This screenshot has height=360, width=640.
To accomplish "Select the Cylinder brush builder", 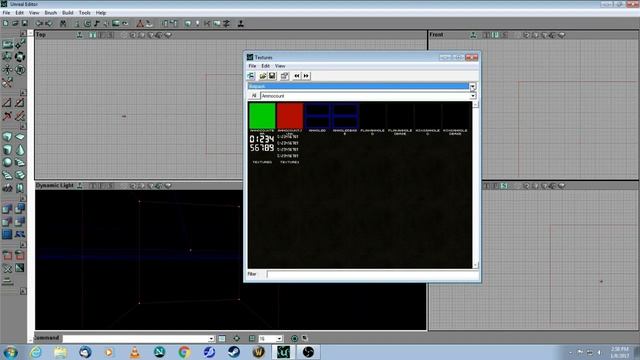I will (7, 150).
